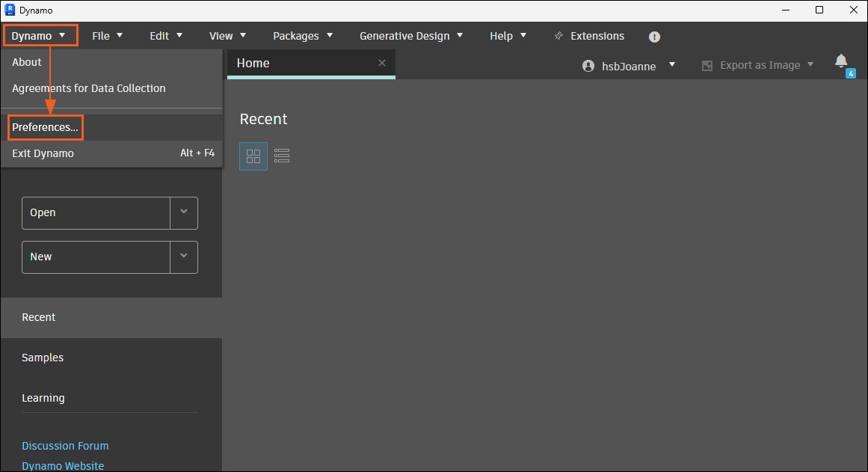Click the exclamation info icon in menu bar
868x472 pixels.
pos(654,37)
